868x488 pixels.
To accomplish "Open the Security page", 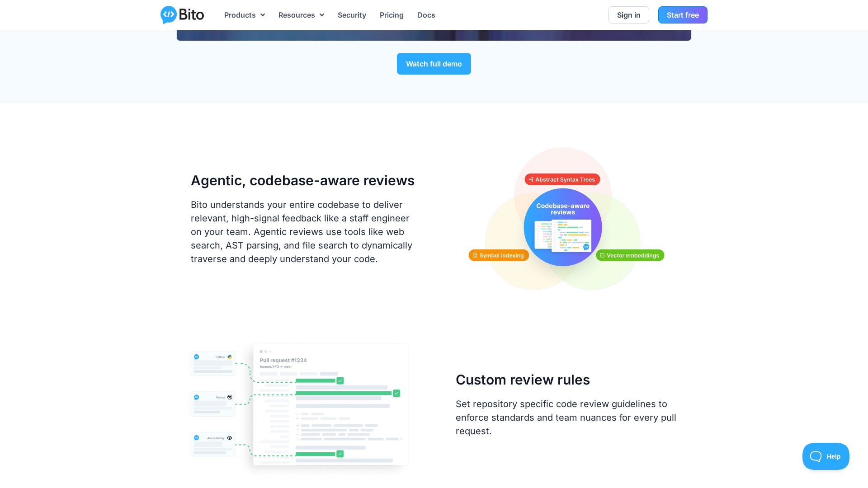I will [352, 15].
